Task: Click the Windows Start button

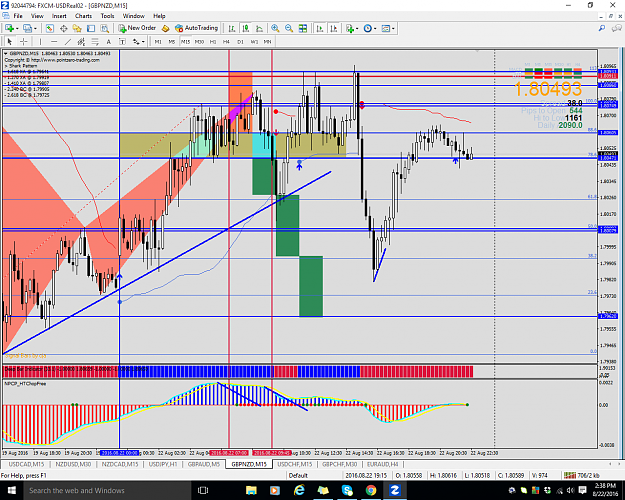Action: click(11, 490)
